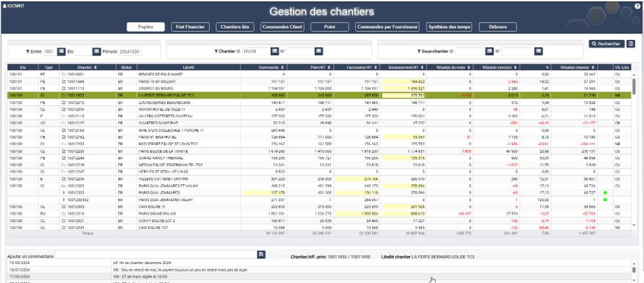This screenshot has height=283, width=644.
Task: Select the 19/09/2024 fin de chantier comment
Action: [319, 263]
